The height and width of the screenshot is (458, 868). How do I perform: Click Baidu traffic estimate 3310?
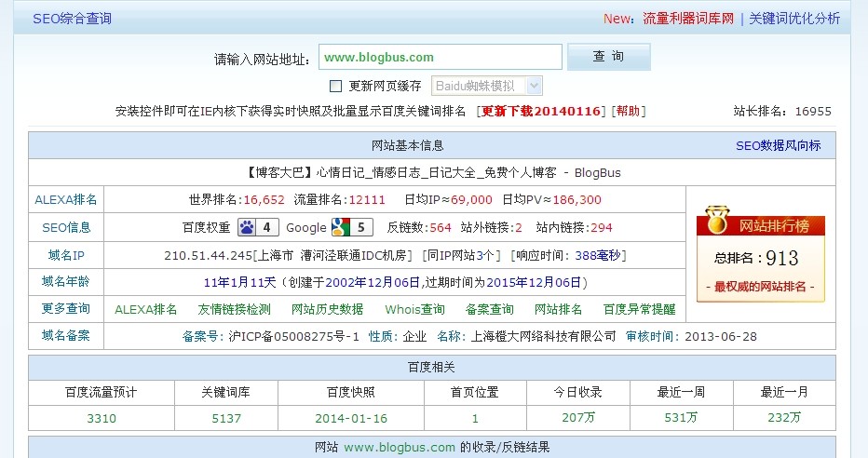point(102,418)
